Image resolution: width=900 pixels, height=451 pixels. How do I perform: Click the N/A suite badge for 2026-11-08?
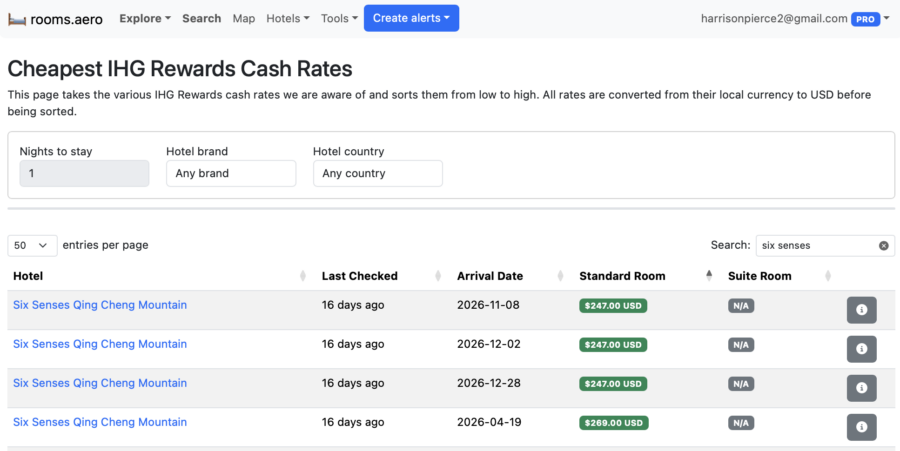(741, 306)
